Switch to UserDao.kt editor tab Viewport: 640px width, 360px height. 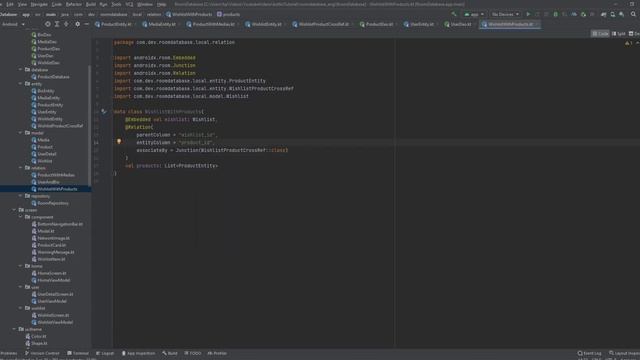point(460,24)
